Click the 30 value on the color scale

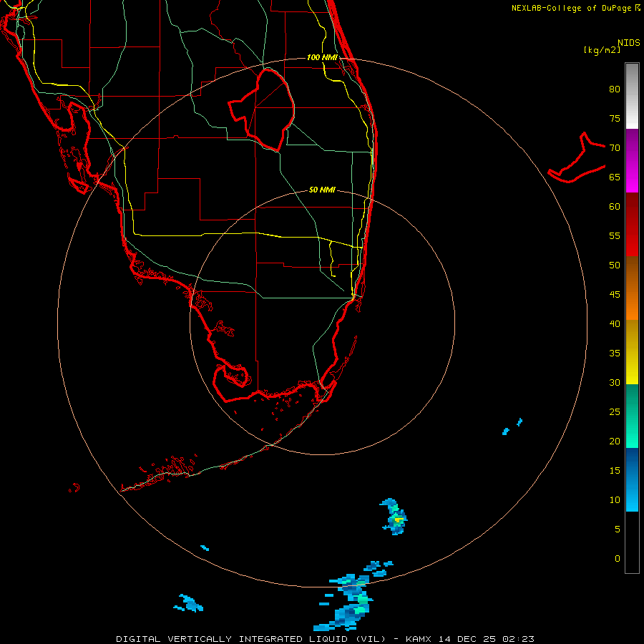[615, 382]
